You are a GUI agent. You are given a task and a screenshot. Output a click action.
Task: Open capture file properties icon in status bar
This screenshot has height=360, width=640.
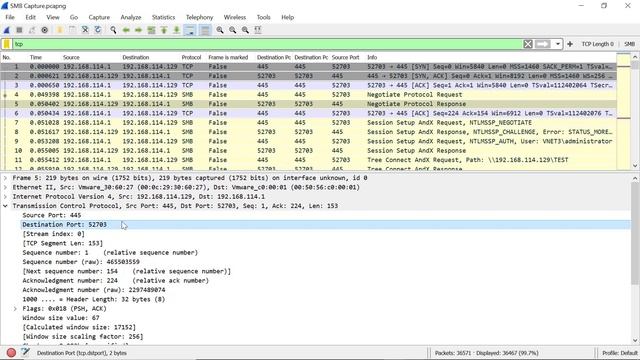(x=25, y=352)
